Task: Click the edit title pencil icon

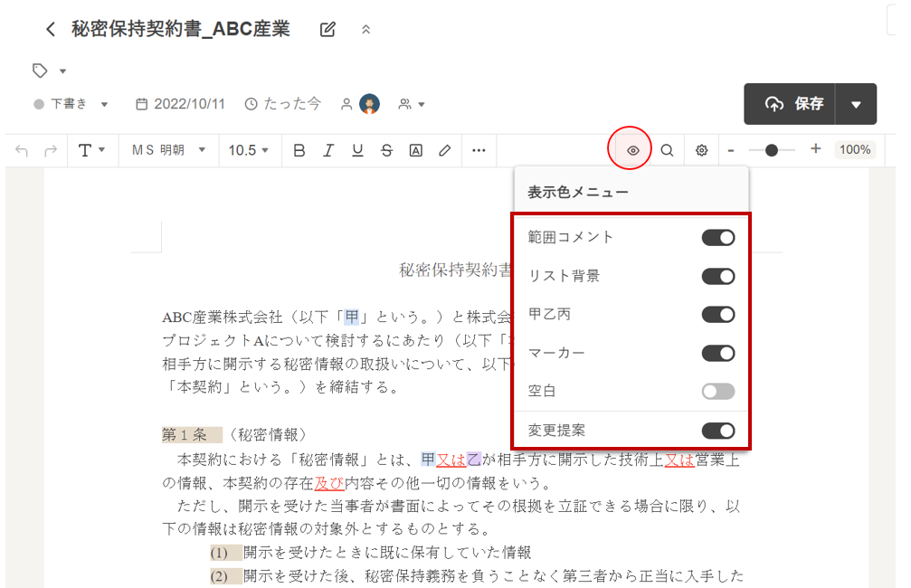Action: [327, 30]
